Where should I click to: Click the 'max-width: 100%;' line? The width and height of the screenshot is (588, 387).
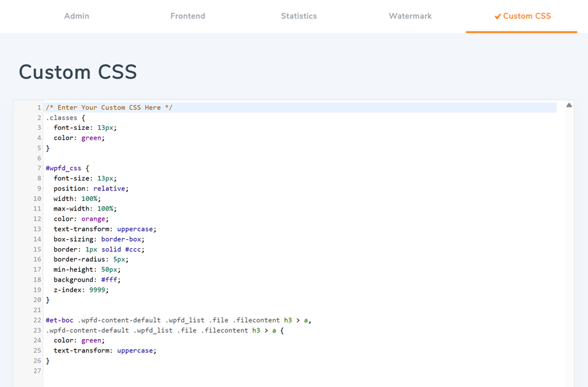(x=85, y=209)
